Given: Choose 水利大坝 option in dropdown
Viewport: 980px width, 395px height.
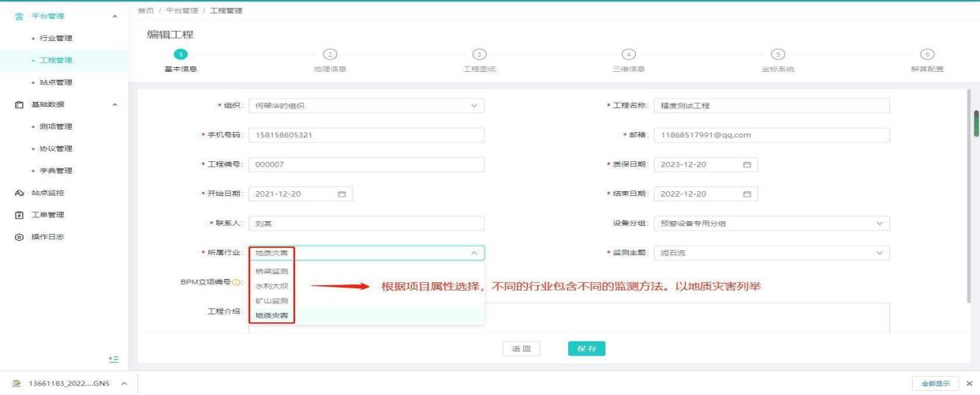Looking at the screenshot, I should click(271, 286).
